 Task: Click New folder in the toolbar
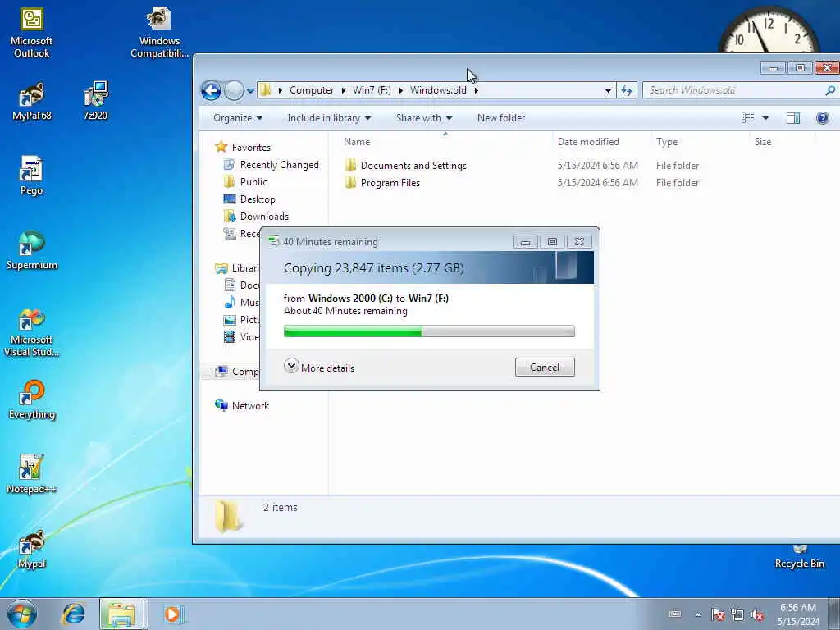pyautogui.click(x=501, y=118)
